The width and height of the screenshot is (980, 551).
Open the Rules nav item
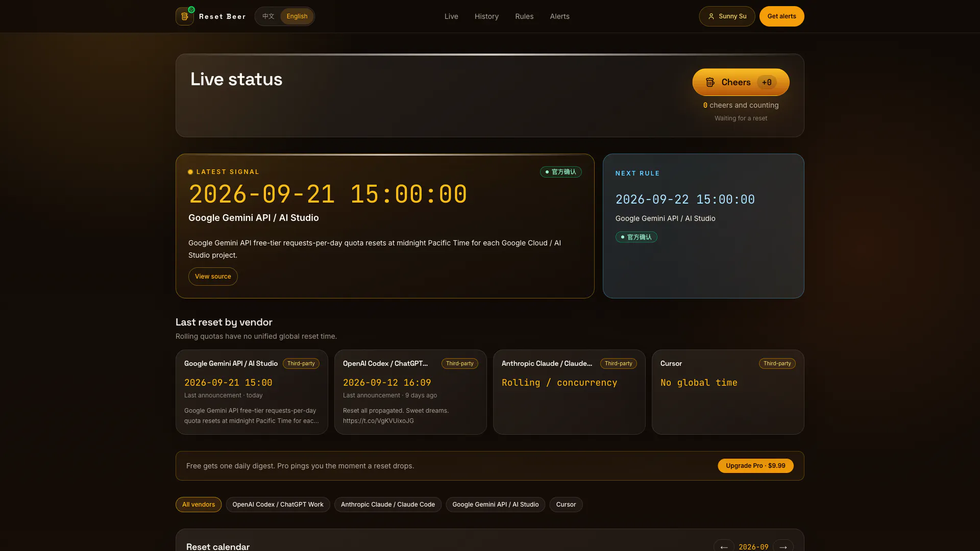click(x=524, y=16)
